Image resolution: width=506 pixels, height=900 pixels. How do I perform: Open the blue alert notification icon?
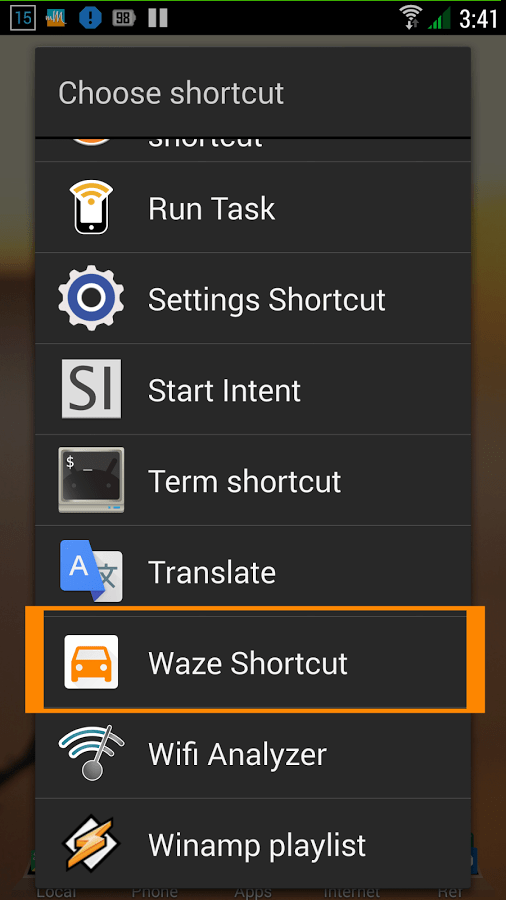point(90,18)
